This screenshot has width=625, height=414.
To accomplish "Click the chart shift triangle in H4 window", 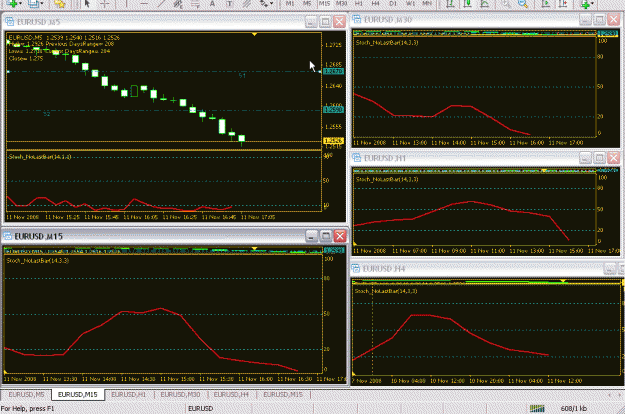I will pyautogui.click(x=563, y=281).
